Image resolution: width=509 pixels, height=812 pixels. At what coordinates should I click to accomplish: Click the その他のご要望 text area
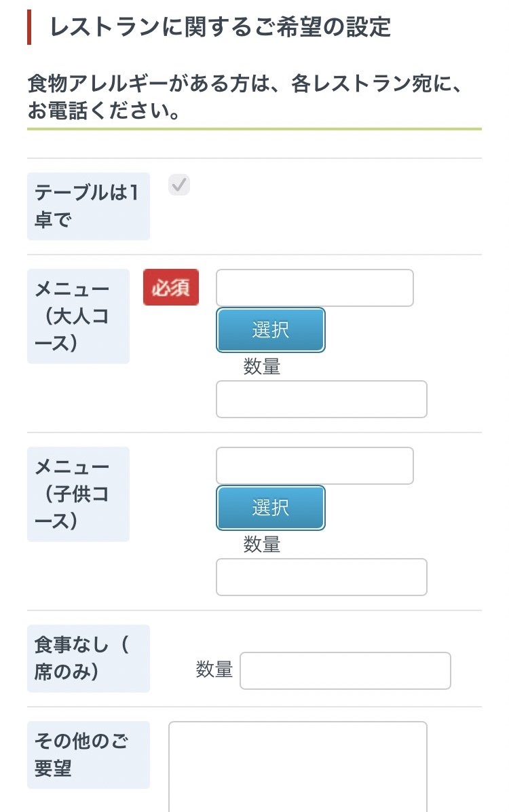297,766
